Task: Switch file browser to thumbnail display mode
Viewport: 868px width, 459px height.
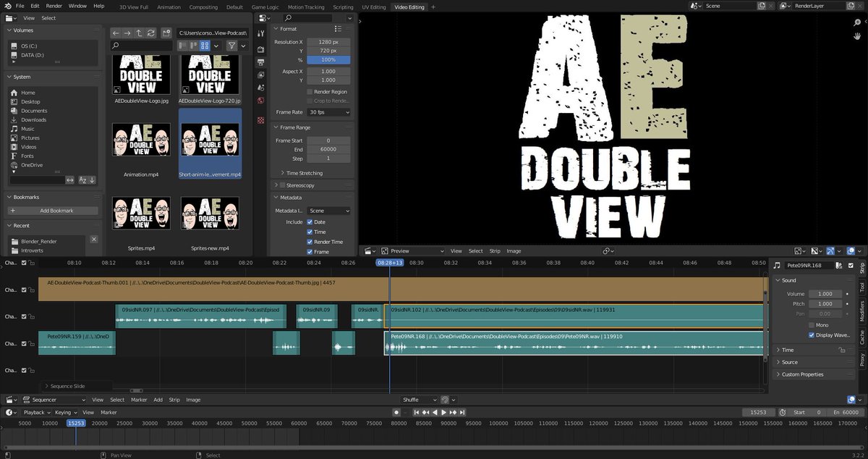Action: 205,46
